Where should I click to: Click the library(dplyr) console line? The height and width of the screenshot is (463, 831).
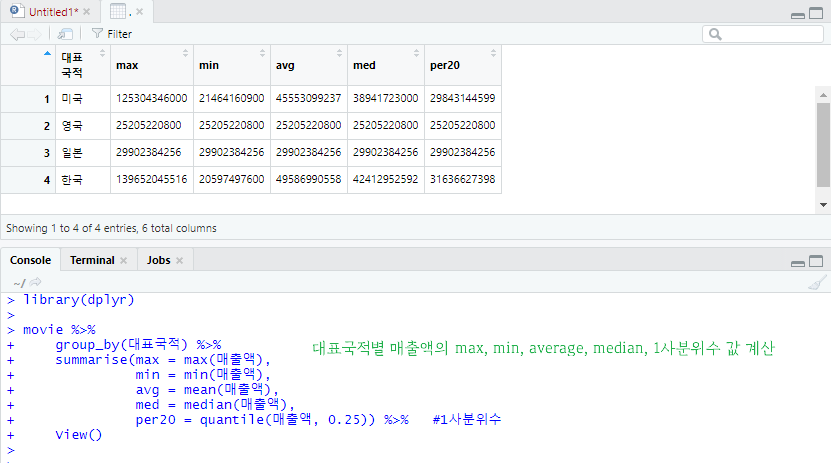[x=78, y=300]
